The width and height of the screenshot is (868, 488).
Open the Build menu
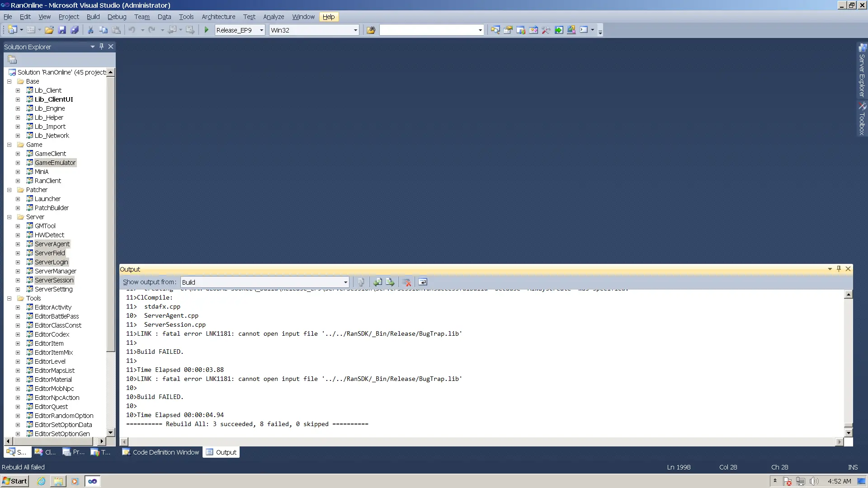coord(93,17)
